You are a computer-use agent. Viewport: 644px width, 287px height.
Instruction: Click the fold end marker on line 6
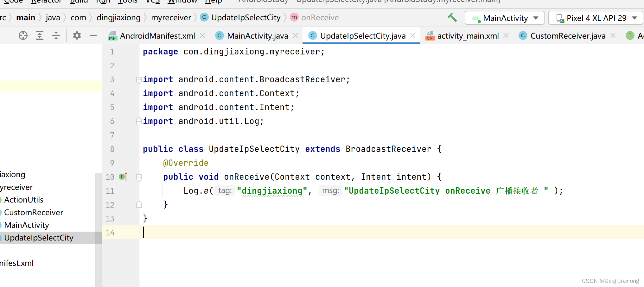[x=139, y=121]
